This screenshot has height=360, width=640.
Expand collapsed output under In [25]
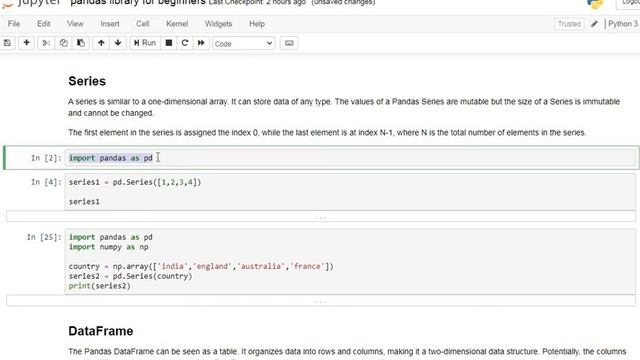point(321,301)
